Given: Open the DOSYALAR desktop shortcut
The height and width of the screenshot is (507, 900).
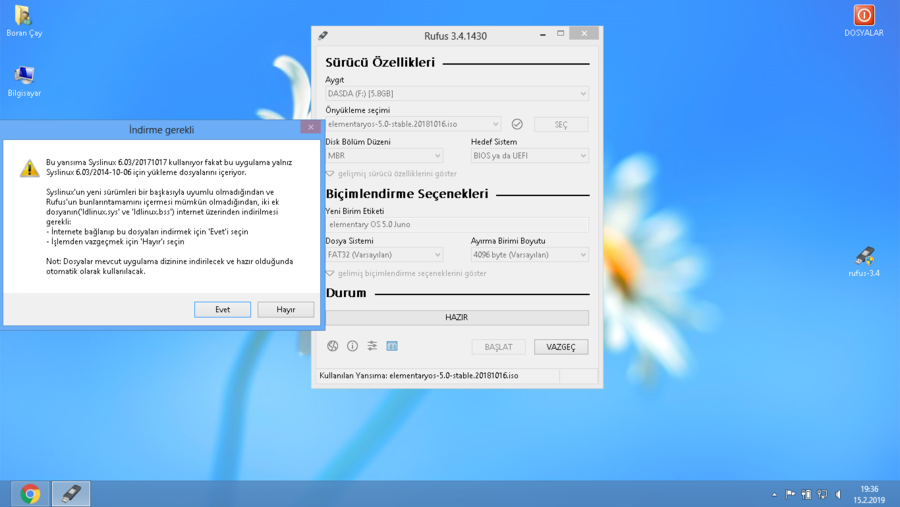Looking at the screenshot, I should coord(864,21).
